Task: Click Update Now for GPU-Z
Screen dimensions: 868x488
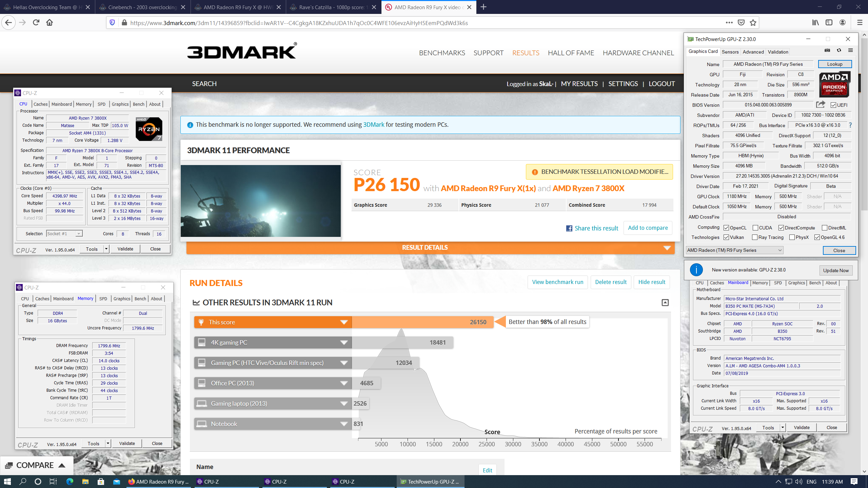Action: (x=836, y=270)
